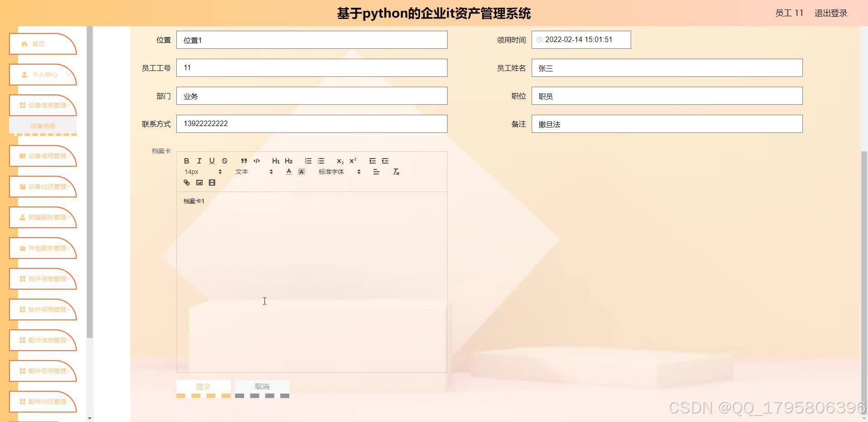Insert a code block
Screen dimensions: 868x422
[257, 161]
